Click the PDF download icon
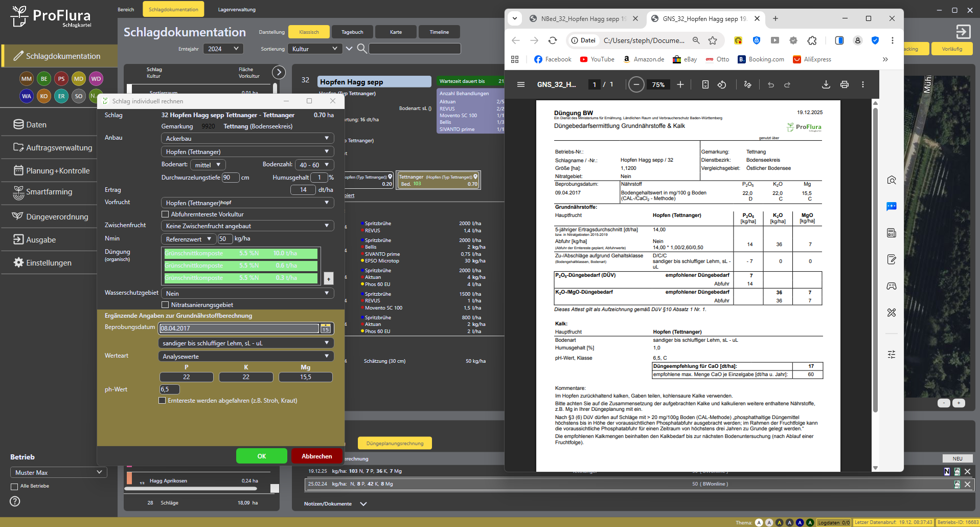This screenshot has width=980, height=527. pos(826,84)
